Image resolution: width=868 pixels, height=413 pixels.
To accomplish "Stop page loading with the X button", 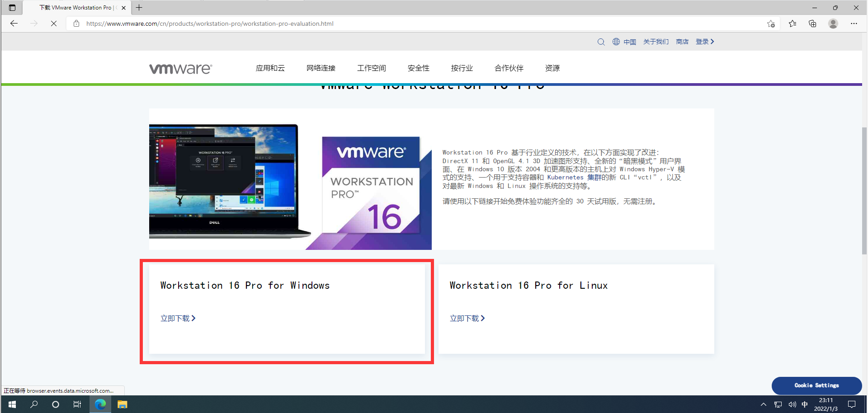I will coord(53,23).
